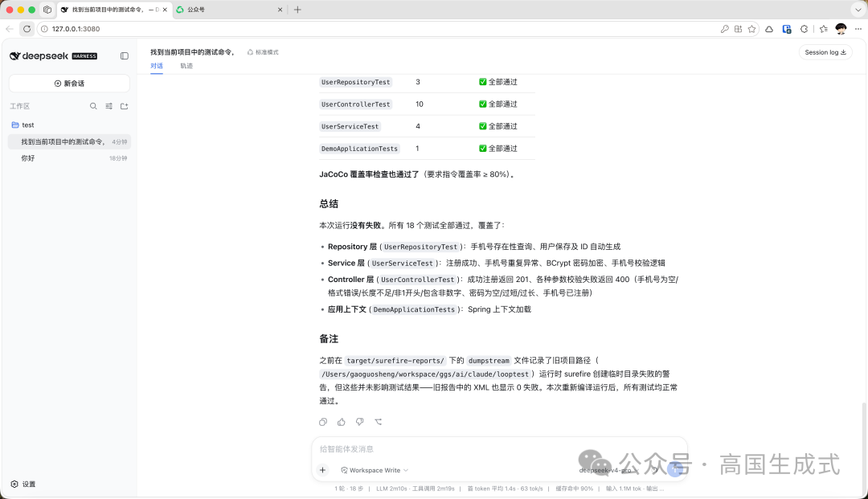The width and height of the screenshot is (868, 499).
Task: Close the current DeepSeek browser tab
Action: coord(165,10)
